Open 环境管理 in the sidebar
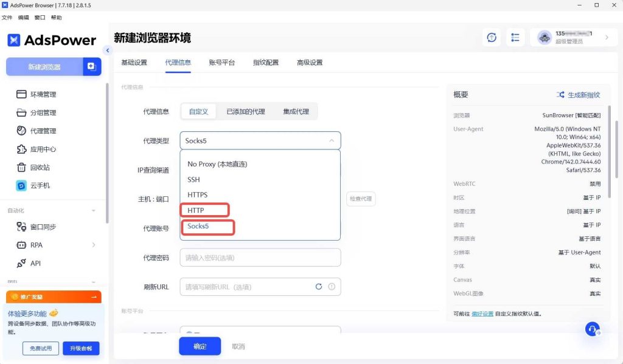This screenshot has height=364, width=623. pos(43,94)
